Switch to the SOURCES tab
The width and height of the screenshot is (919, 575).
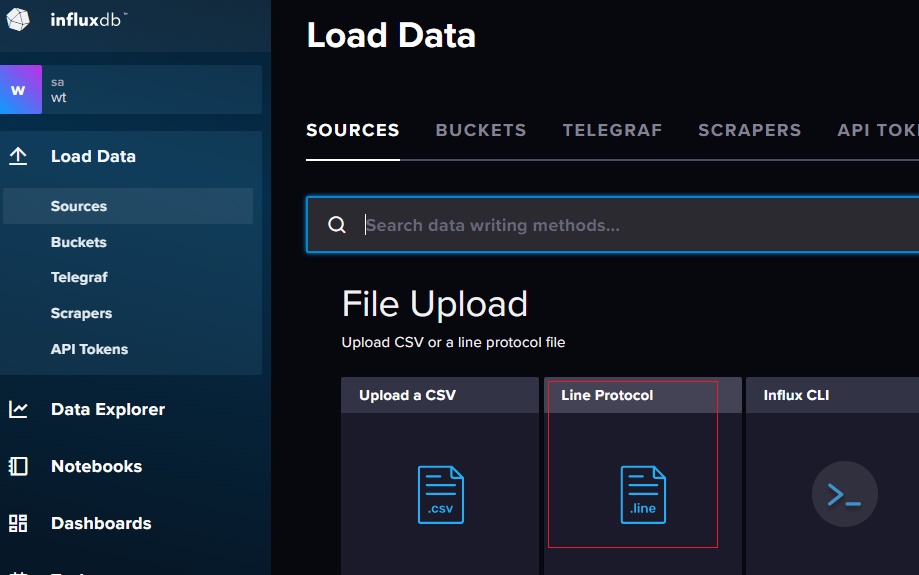pyautogui.click(x=353, y=130)
